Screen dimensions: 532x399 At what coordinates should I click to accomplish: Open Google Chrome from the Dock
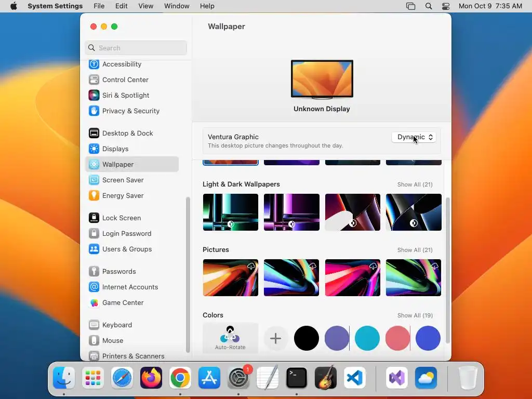coord(180,378)
